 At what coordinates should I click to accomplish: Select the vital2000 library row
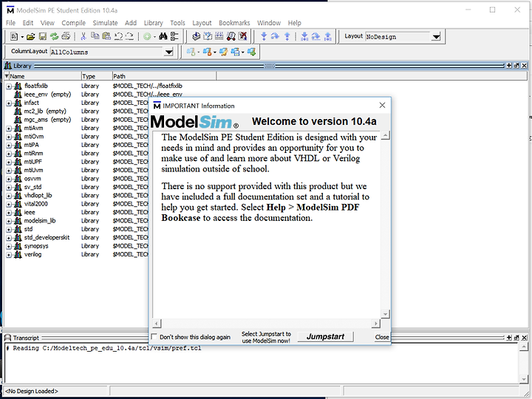point(35,204)
